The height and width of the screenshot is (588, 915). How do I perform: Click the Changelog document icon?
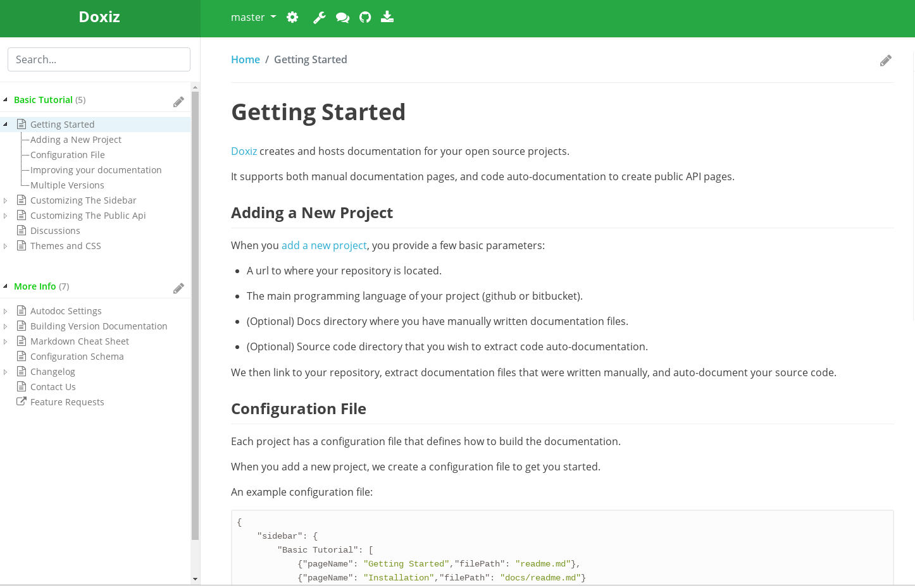tap(22, 371)
